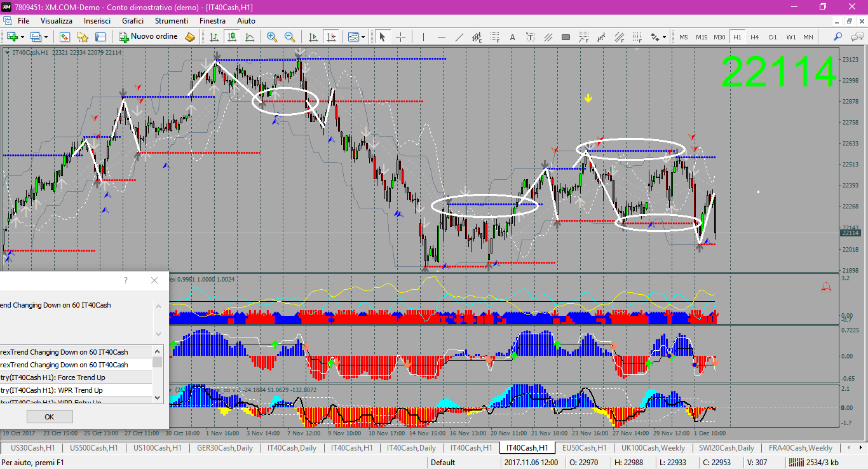This screenshot has width=868, height=469.
Task: Open the chat bubbles icon
Action: tap(856, 37)
